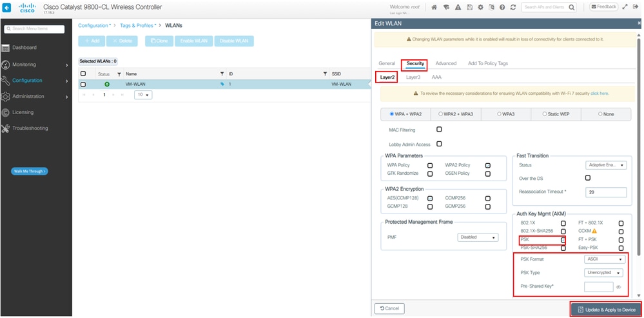The width and height of the screenshot is (644, 318).
Task: Toggle the Over the DS checkbox
Action: coord(588,178)
